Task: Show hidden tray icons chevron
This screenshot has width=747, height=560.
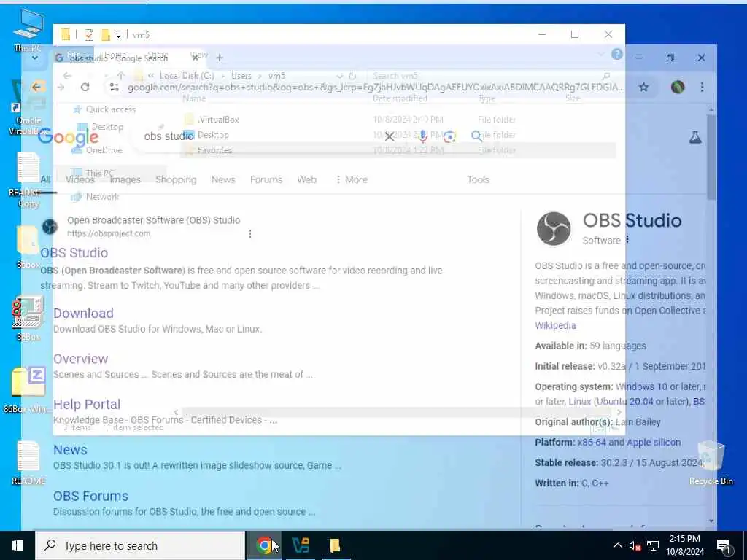Action: [x=617, y=545]
